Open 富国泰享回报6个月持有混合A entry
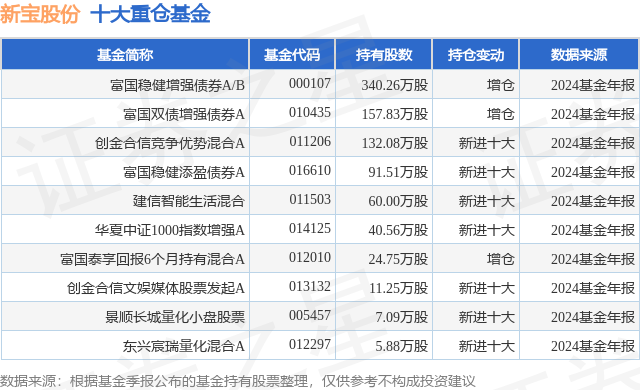Screen dimensions: 640x390 point(152,259)
